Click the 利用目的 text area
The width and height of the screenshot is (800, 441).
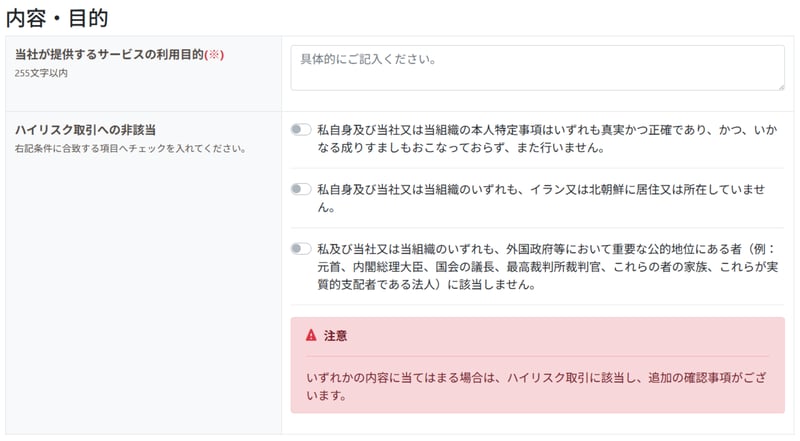coord(537,69)
